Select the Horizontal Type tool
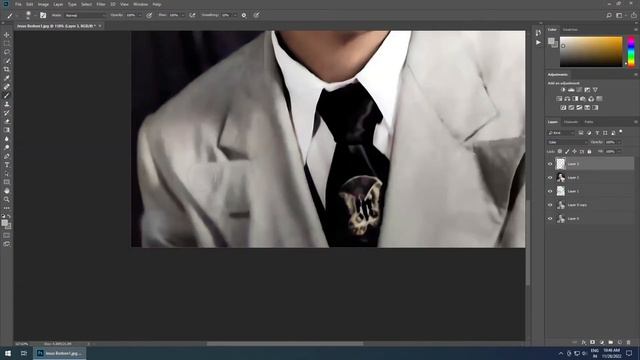Viewport: 640px width, 360px height. point(7,164)
